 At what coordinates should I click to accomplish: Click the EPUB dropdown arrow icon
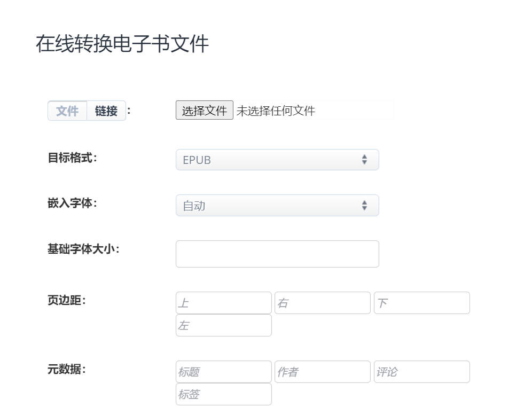[364, 160]
